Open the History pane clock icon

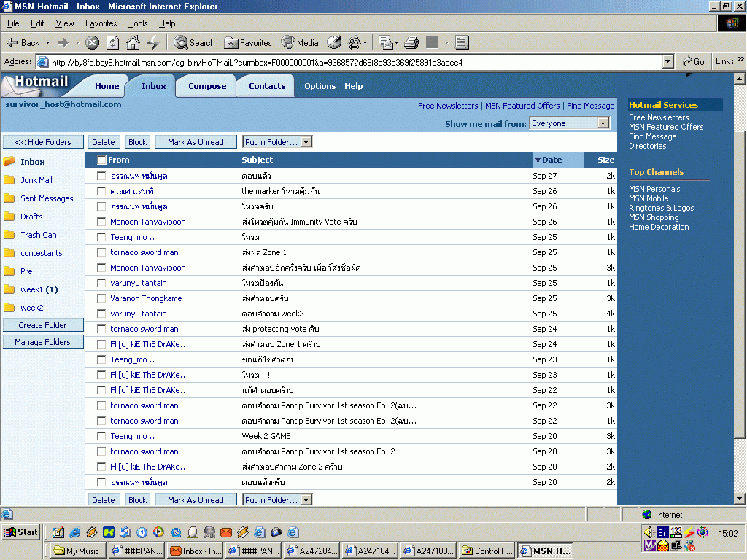[x=334, y=43]
